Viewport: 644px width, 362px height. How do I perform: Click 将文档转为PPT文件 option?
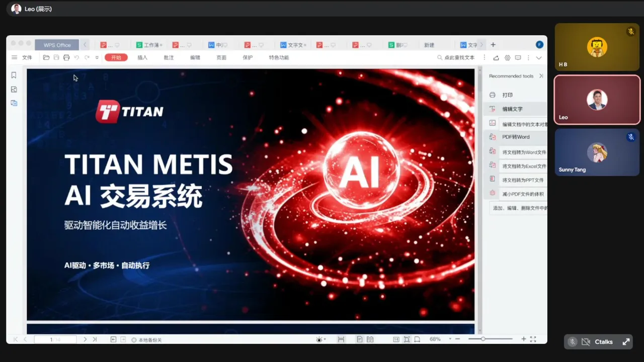coord(524,180)
